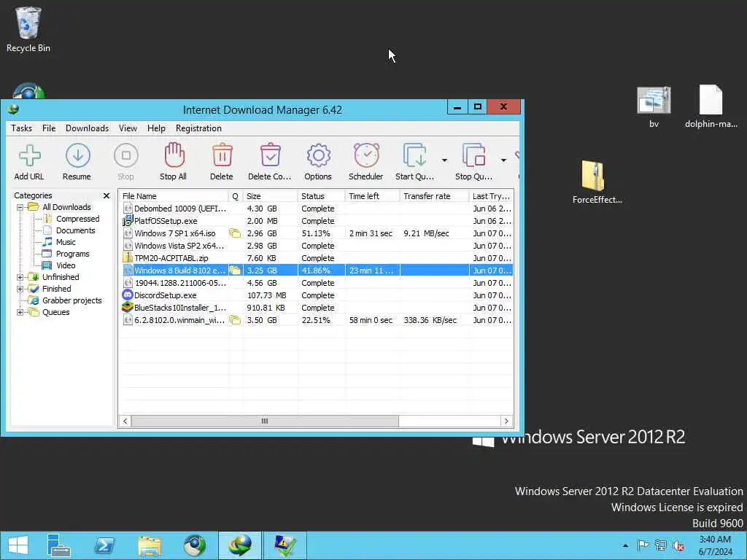Click the horizontal scrollbar thumb
The image size is (747, 560).
[x=265, y=421]
